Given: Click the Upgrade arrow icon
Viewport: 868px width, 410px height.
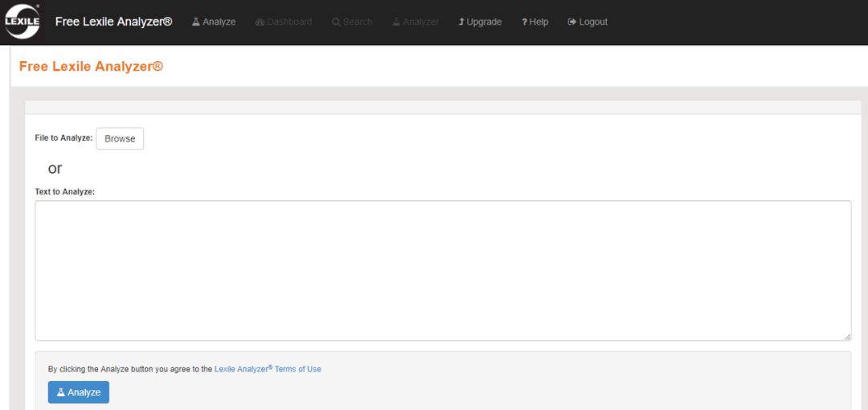Looking at the screenshot, I should tap(461, 22).
